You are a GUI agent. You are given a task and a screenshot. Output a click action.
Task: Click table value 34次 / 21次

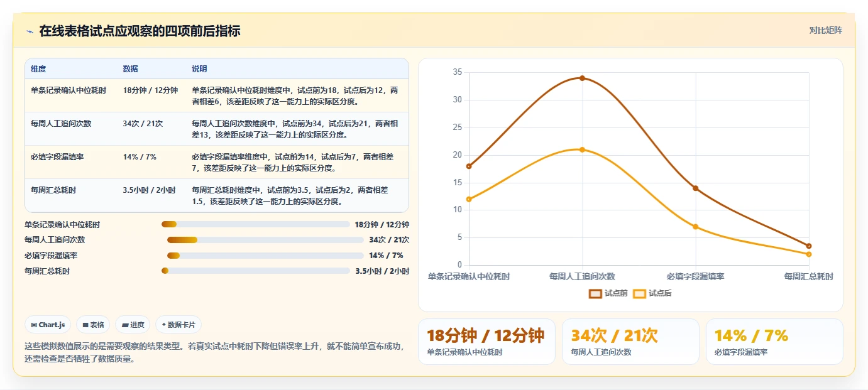pyautogui.click(x=143, y=124)
